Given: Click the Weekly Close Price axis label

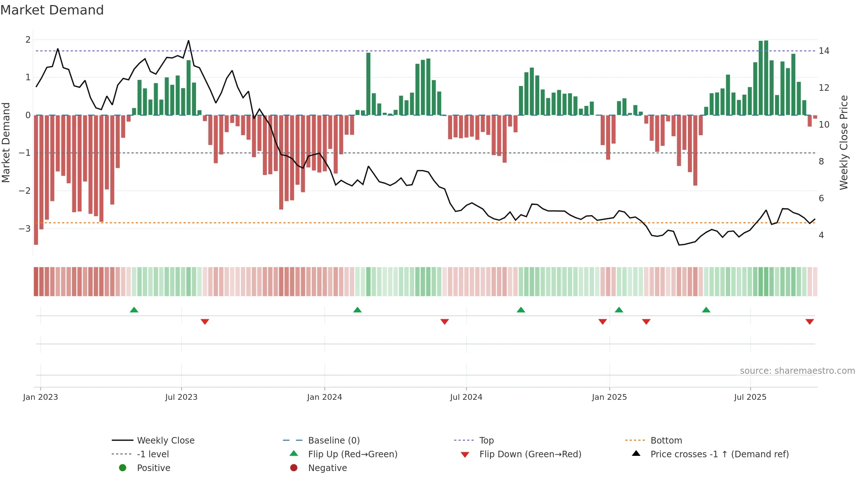Looking at the screenshot, I should (x=844, y=142).
